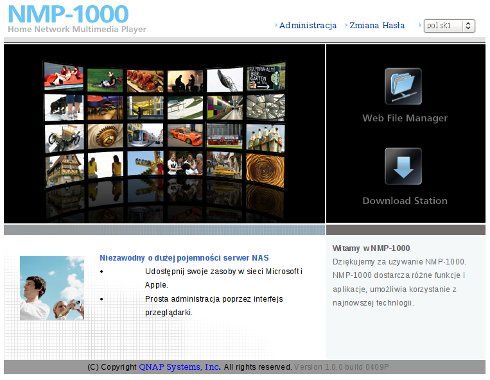Click text 'Dziękujemy za używanie NMP-1000.'
Screen dimensions: 490x380
399,262
